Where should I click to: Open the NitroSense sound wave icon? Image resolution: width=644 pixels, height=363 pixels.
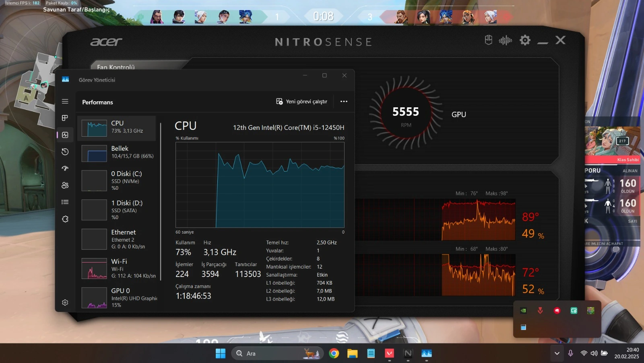pyautogui.click(x=506, y=40)
